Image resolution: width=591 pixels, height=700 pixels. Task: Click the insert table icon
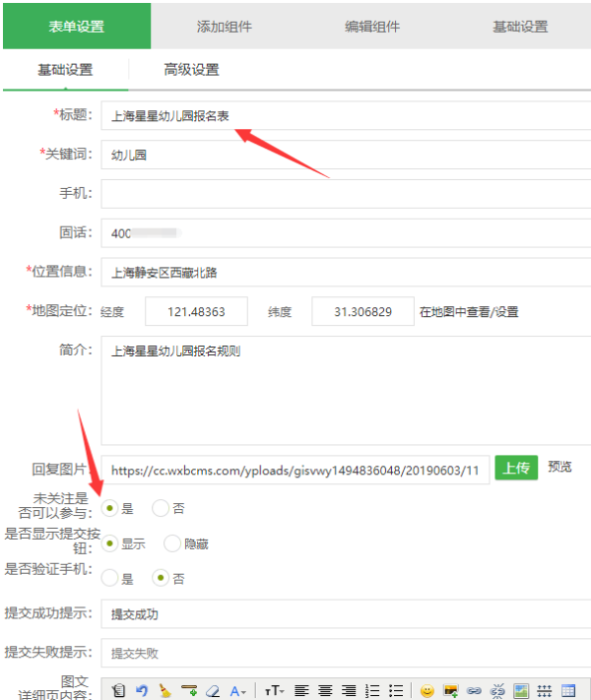[x=568, y=691]
